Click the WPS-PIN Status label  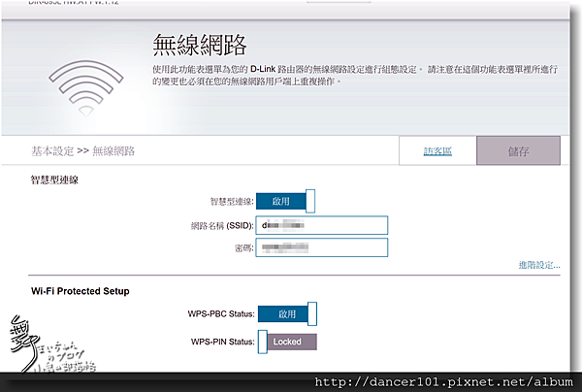tap(223, 342)
